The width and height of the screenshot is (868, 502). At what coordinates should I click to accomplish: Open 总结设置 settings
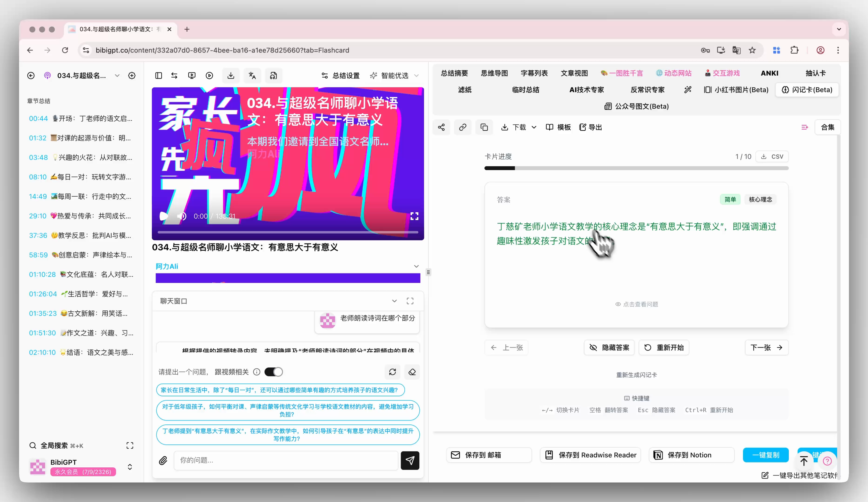pos(341,75)
